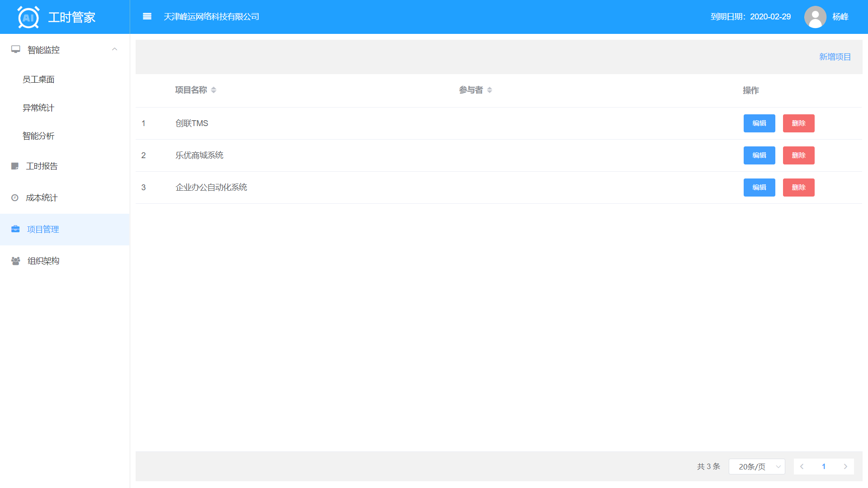Sort by 项目名称 column arrows

213,90
